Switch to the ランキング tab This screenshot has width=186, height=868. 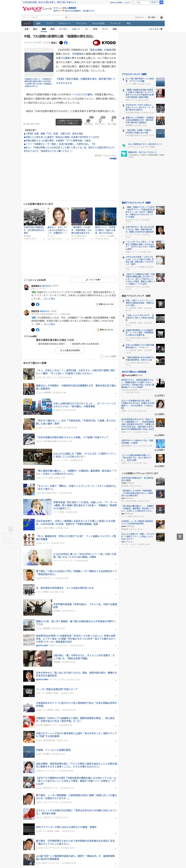tap(115, 23)
